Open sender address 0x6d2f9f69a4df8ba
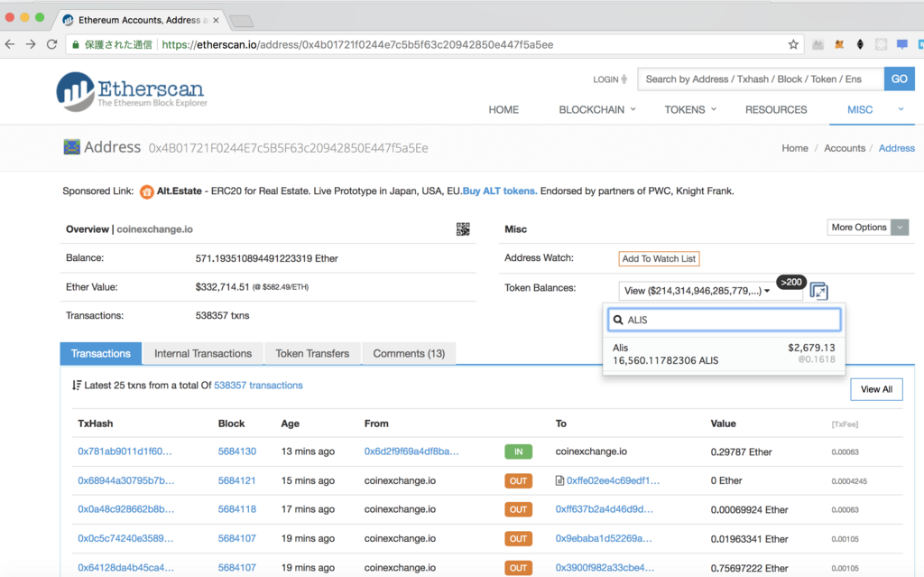This screenshot has width=924, height=577. pos(411,451)
